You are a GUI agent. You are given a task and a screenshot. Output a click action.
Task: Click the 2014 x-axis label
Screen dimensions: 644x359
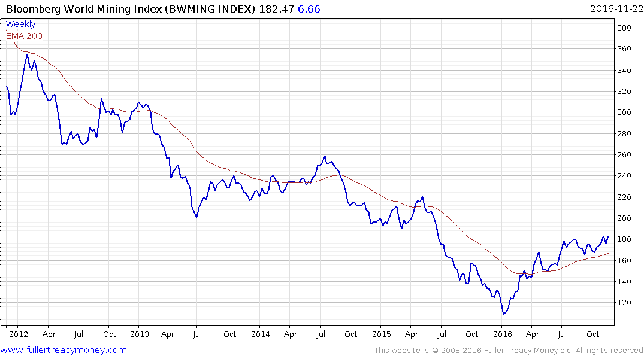tap(261, 334)
